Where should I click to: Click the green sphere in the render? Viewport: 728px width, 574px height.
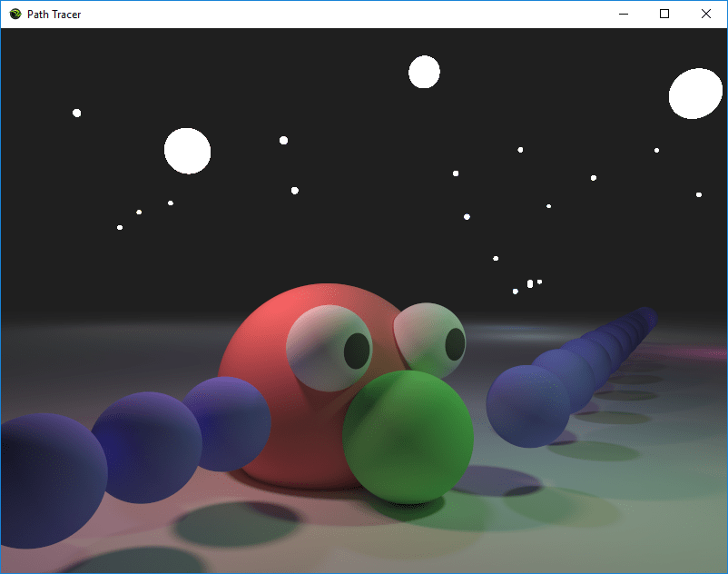click(x=408, y=438)
